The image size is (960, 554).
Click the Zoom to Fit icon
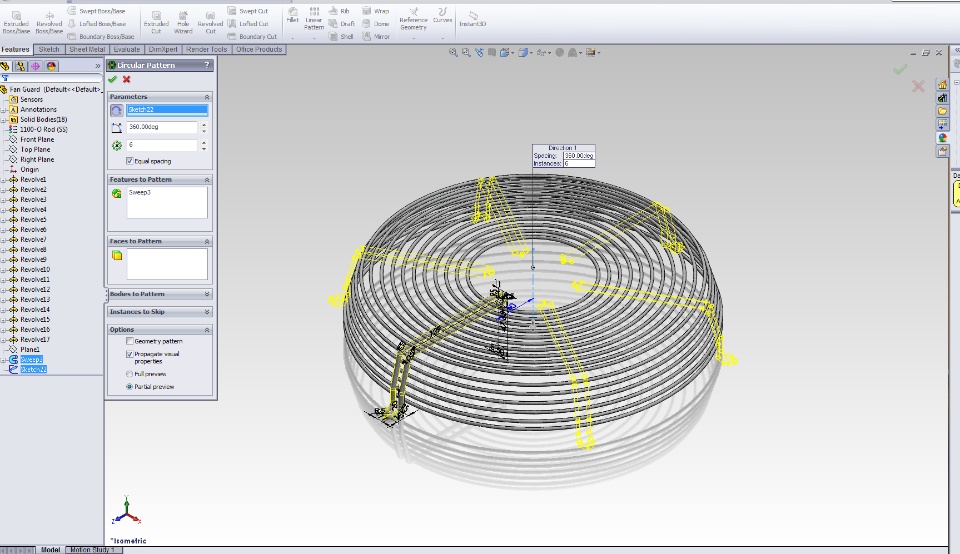pyautogui.click(x=453, y=53)
